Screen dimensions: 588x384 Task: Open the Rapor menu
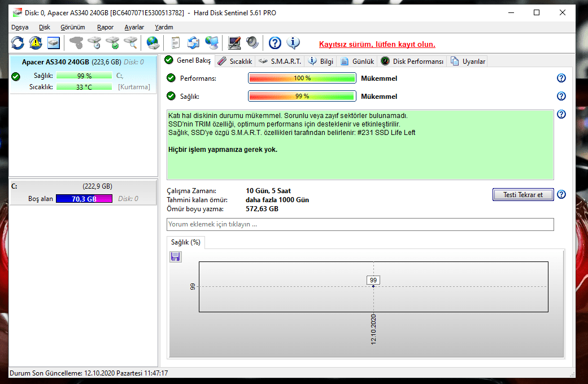(x=105, y=27)
